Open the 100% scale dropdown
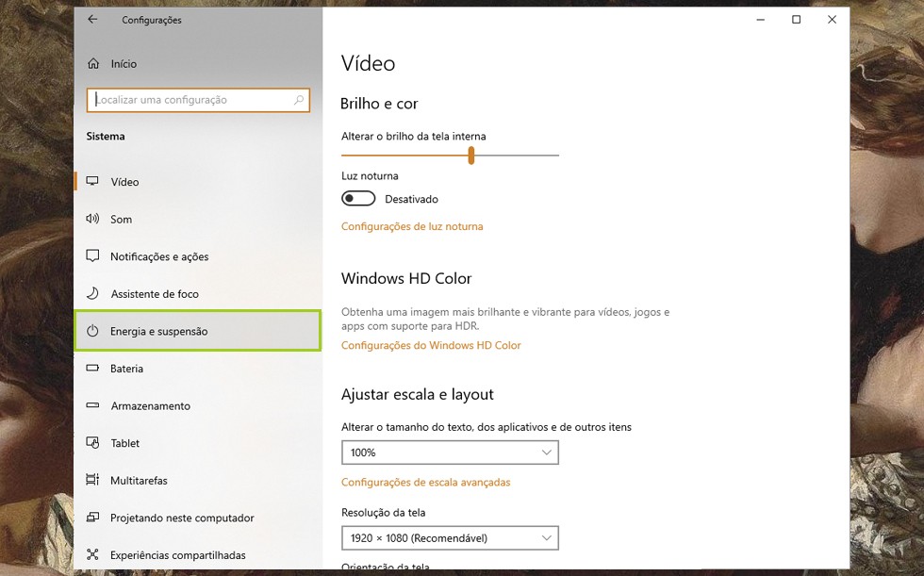This screenshot has width=924, height=576. [x=450, y=453]
